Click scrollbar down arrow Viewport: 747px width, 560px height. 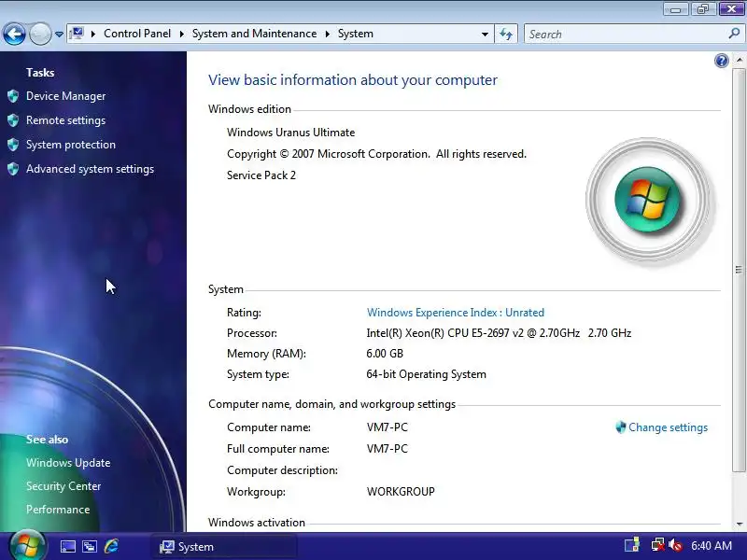click(739, 525)
